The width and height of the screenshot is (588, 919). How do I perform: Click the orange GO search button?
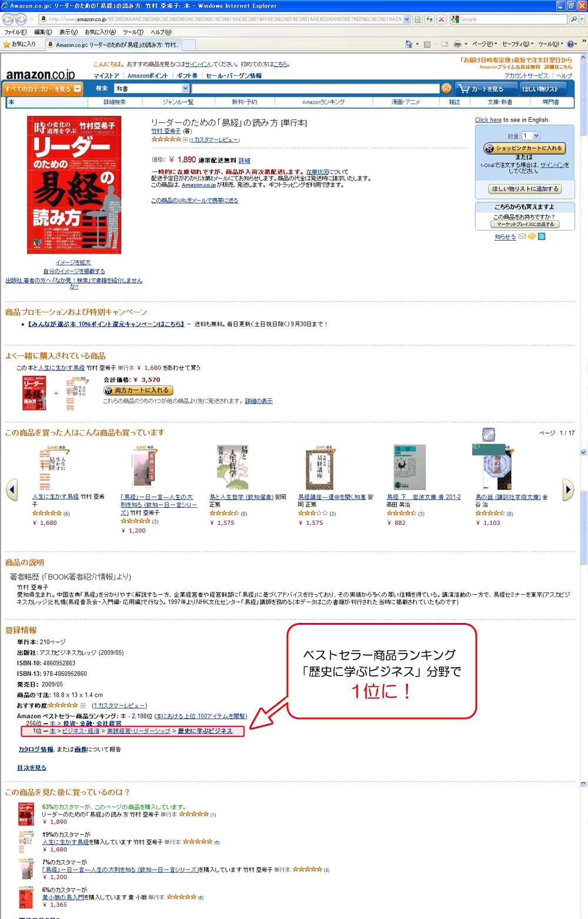pyautogui.click(x=446, y=88)
